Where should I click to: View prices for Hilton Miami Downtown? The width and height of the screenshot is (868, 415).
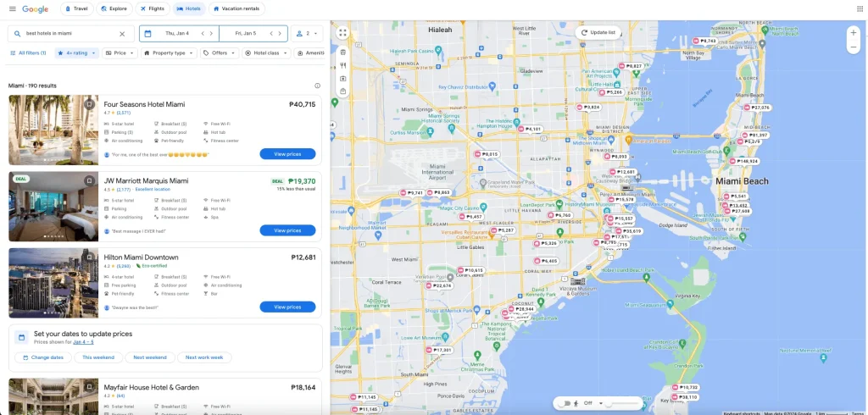click(x=287, y=307)
